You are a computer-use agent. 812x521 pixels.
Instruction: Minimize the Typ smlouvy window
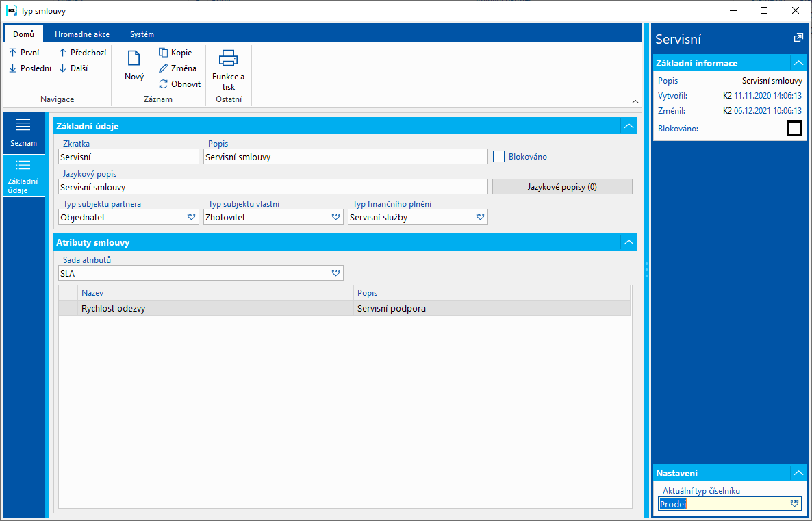click(733, 10)
